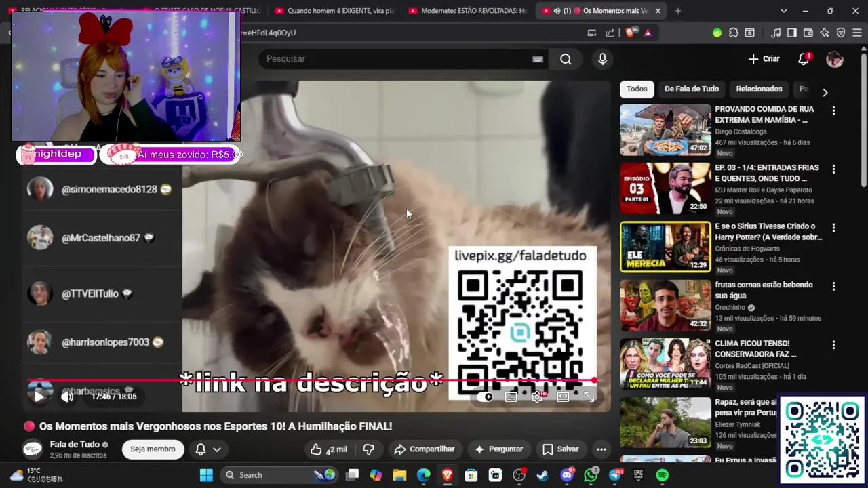Switch to Quando homem é EXIGENTE tab

point(334,11)
